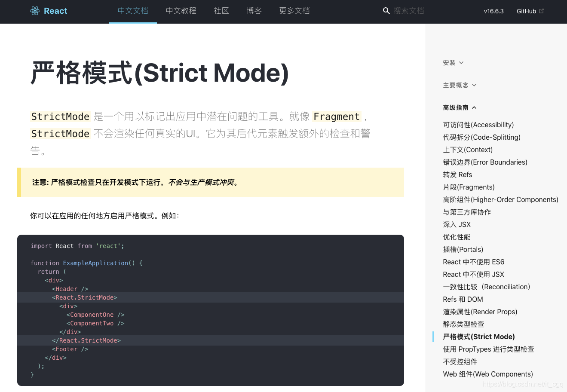The width and height of the screenshot is (567, 392).
Task: Click the <ComponentTwo /> code line
Action: coord(95,323)
